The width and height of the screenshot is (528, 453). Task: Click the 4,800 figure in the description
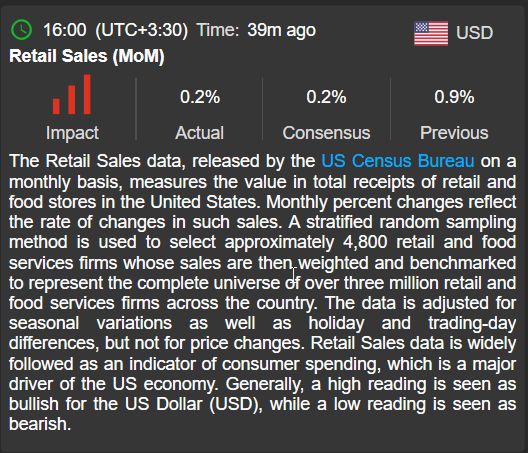[365, 242]
